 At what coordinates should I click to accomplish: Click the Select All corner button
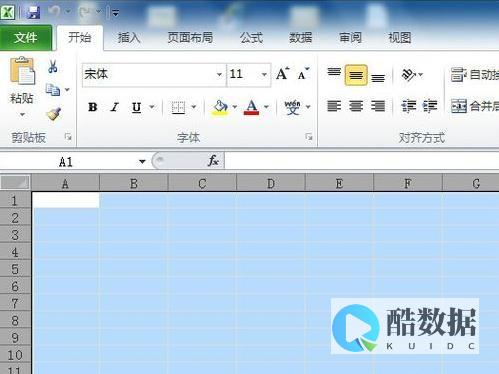point(15,182)
